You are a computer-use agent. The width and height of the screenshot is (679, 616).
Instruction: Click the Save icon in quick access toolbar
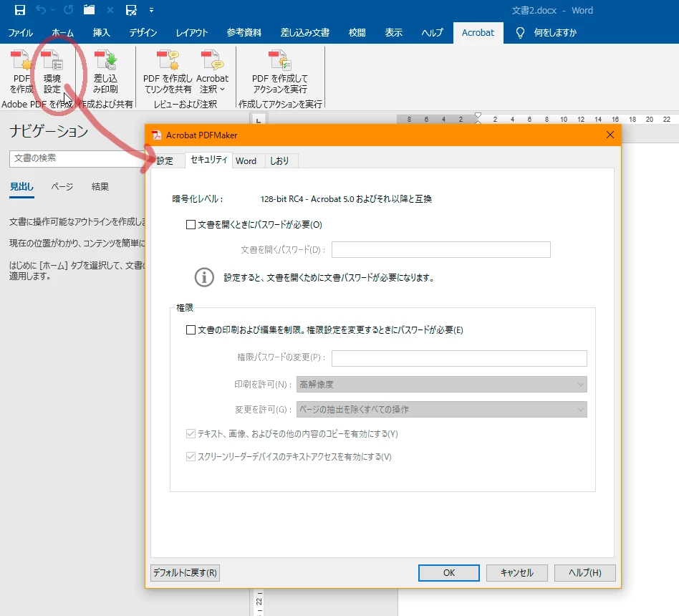(x=20, y=10)
